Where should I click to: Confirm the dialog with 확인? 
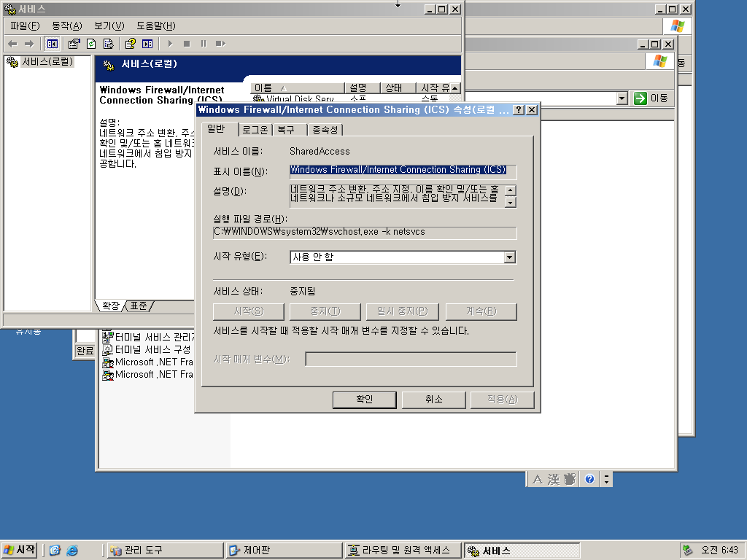point(365,400)
